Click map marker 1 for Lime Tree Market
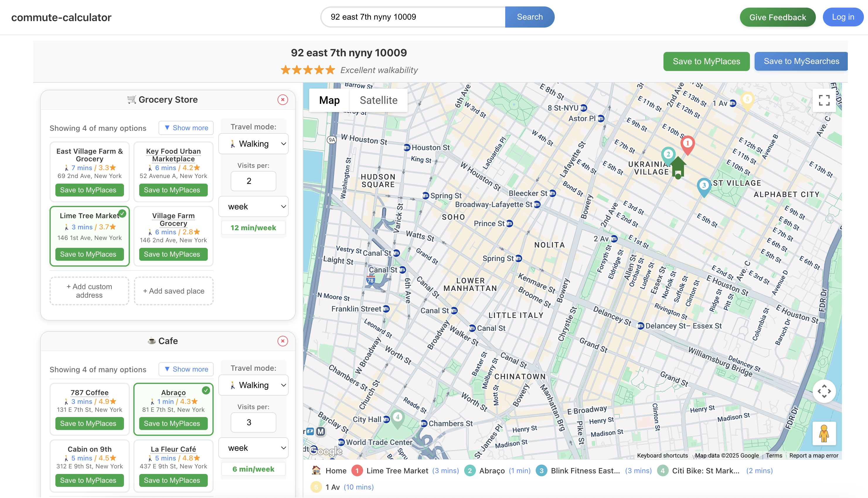This screenshot has width=868, height=498. [x=687, y=145]
